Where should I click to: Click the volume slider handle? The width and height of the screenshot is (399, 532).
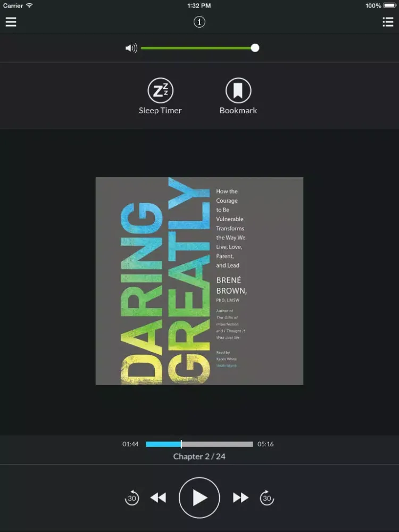[x=255, y=48]
